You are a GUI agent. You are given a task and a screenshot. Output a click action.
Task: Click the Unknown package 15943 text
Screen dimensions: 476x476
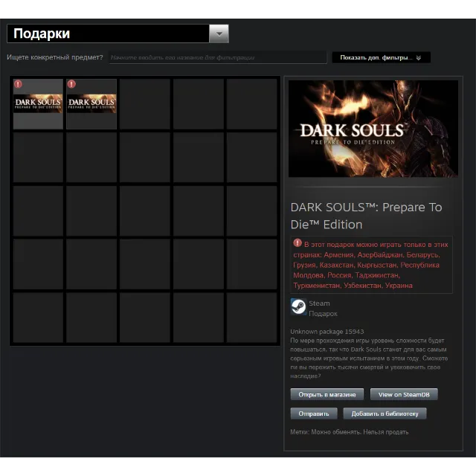point(327,332)
